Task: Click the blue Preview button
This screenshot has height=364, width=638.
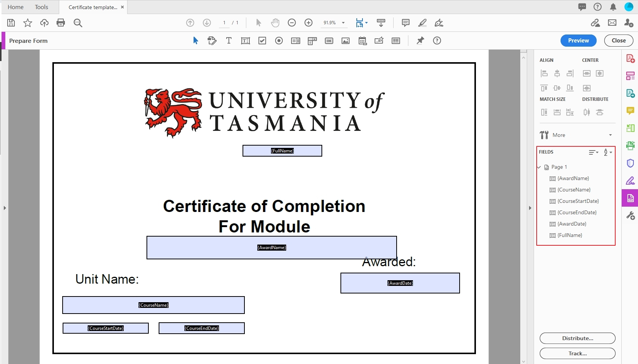Action: (x=578, y=41)
